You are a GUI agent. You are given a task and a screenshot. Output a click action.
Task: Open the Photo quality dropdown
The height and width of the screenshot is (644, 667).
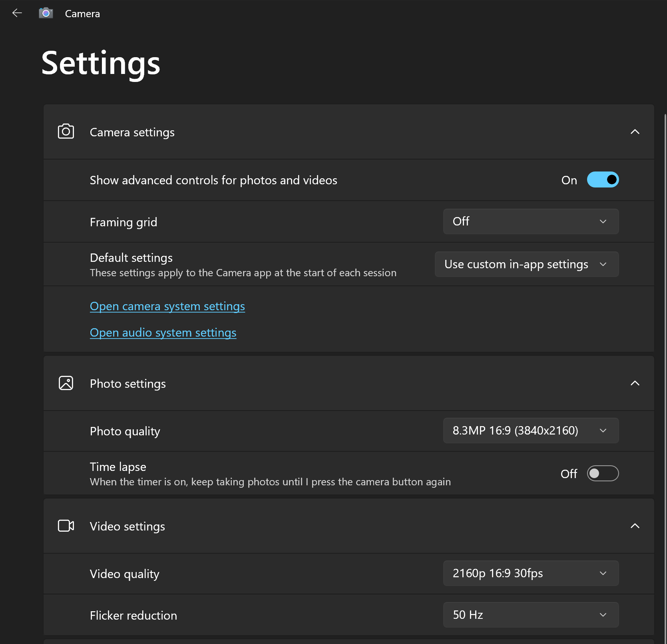531,431
